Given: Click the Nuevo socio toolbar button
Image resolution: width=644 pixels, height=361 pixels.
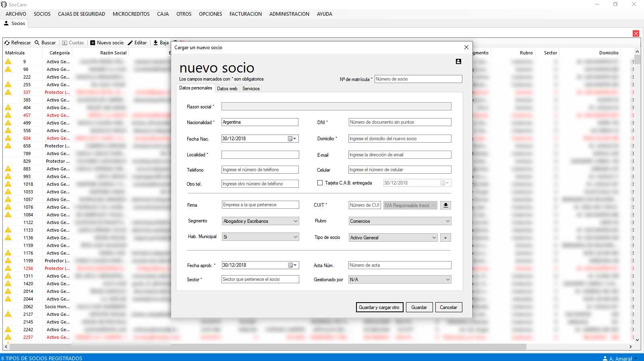Looking at the screenshot, I should click(x=107, y=43).
